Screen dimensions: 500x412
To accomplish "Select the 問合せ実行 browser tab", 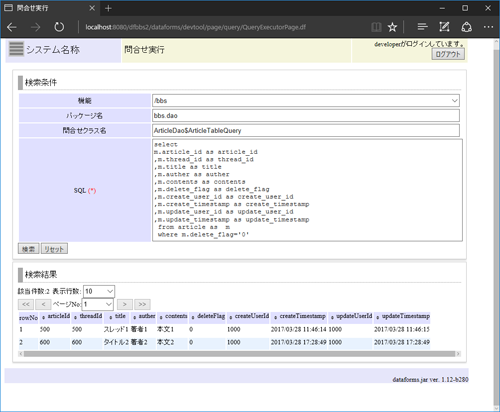I will [50, 8].
